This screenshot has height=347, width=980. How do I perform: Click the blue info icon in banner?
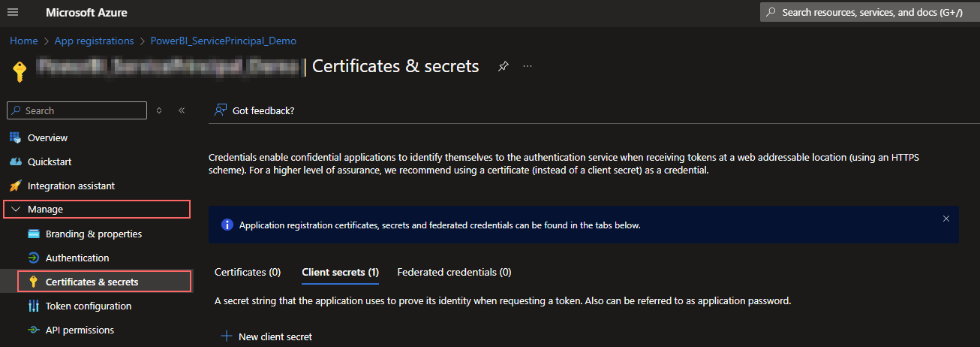click(227, 225)
